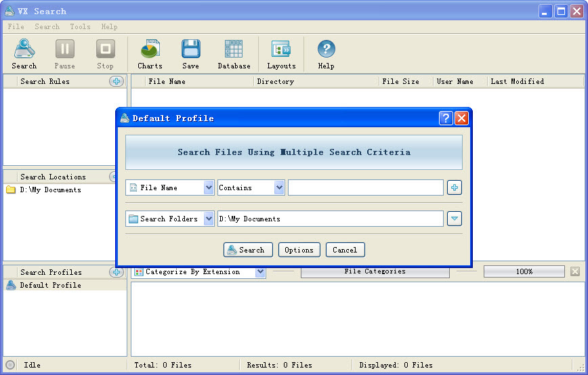Open the File menu
This screenshot has width=588, height=375.
click(x=16, y=27)
